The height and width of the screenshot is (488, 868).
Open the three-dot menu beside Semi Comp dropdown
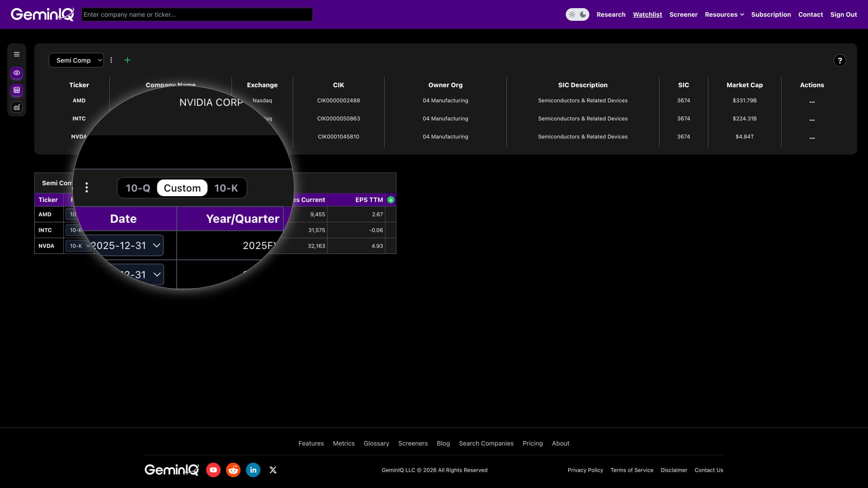coord(111,60)
